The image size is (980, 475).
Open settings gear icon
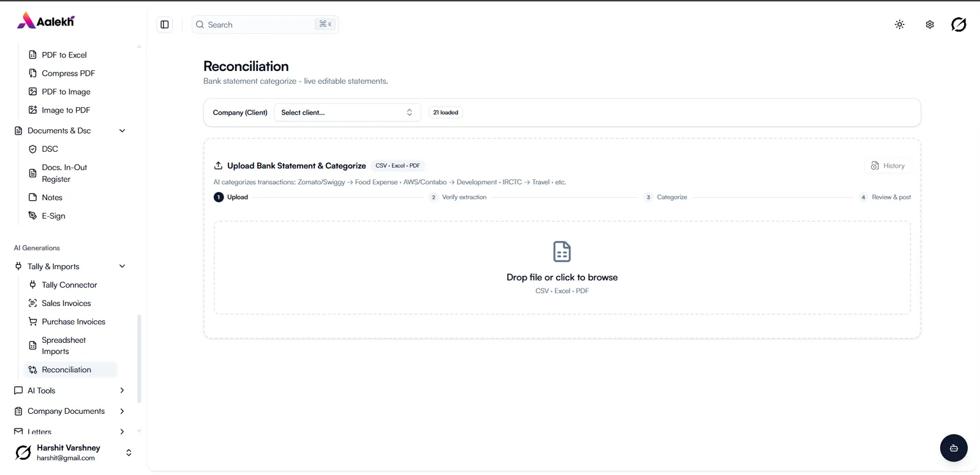930,24
